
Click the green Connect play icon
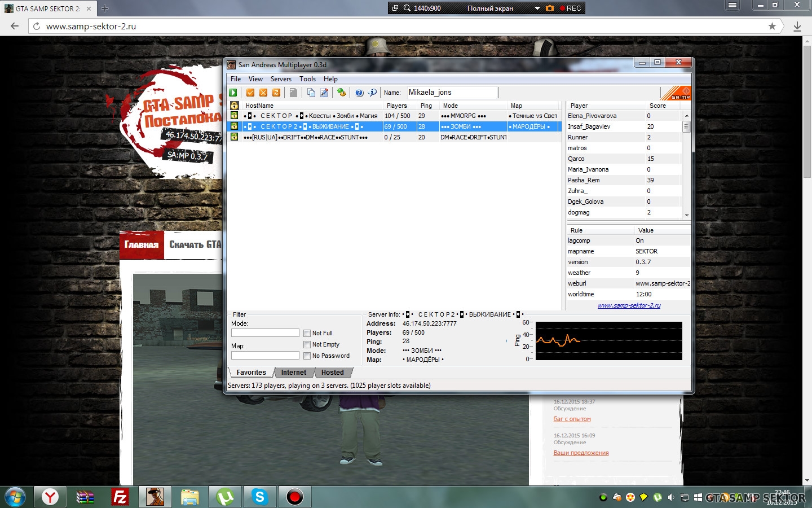[x=233, y=93]
